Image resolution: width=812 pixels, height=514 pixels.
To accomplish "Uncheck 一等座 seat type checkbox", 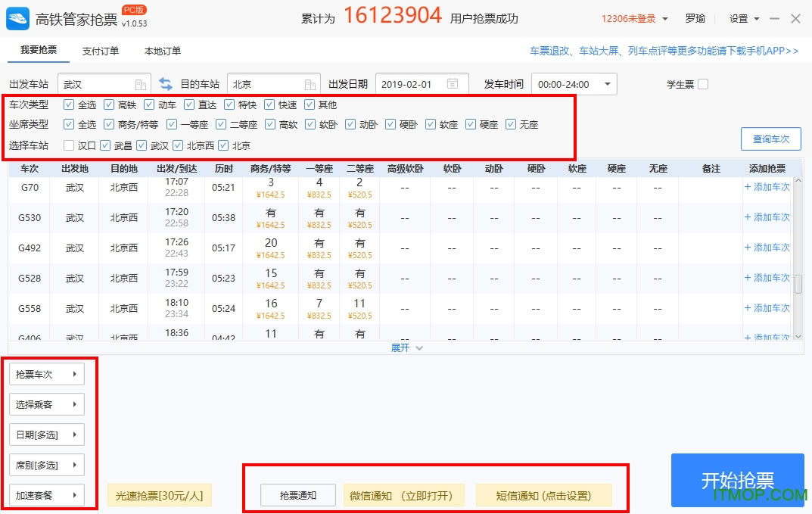I will tap(172, 124).
